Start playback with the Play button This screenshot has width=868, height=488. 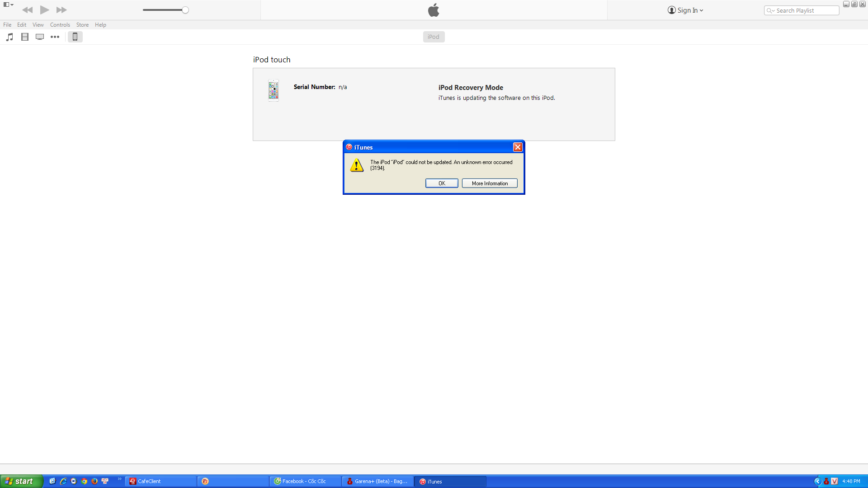tap(44, 10)
